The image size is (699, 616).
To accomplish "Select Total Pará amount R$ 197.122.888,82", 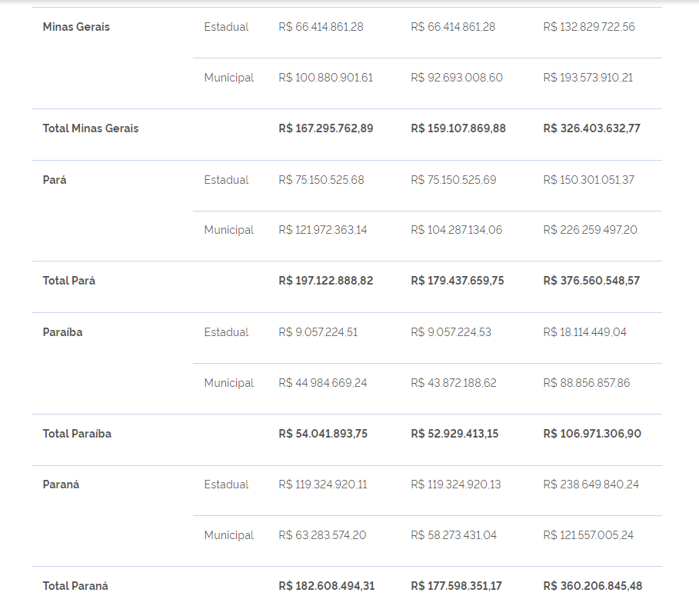I will click(326, 281).
